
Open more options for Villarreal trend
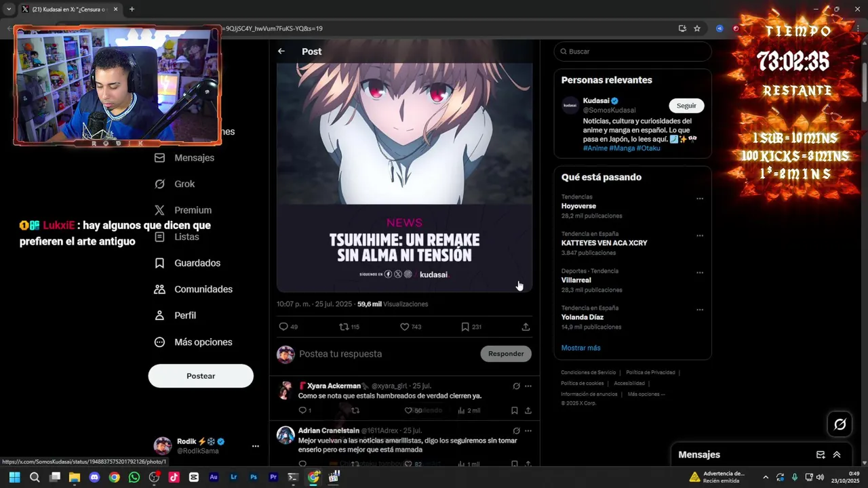700,273
